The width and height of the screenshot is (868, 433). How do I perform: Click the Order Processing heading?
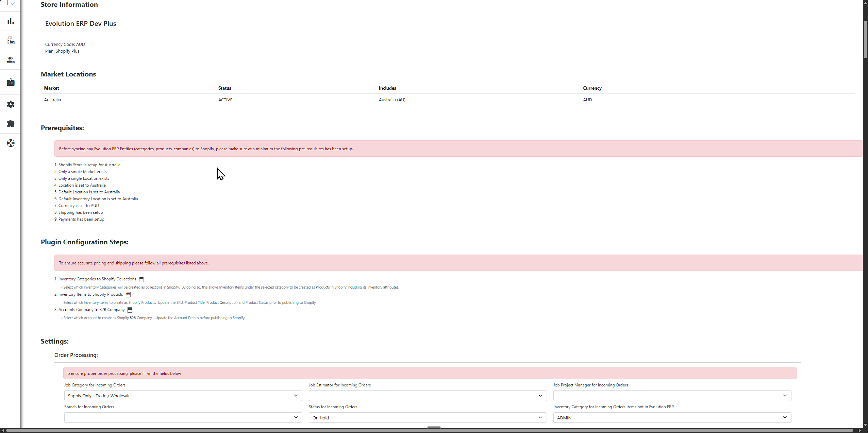pos(76,355)
